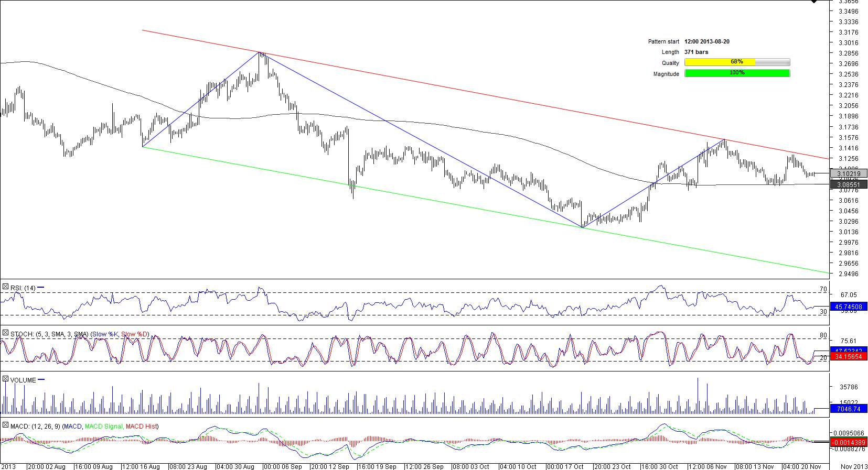
Task: Click the blue VOLUME legend line marker
Action: click(x=41, y=379)
